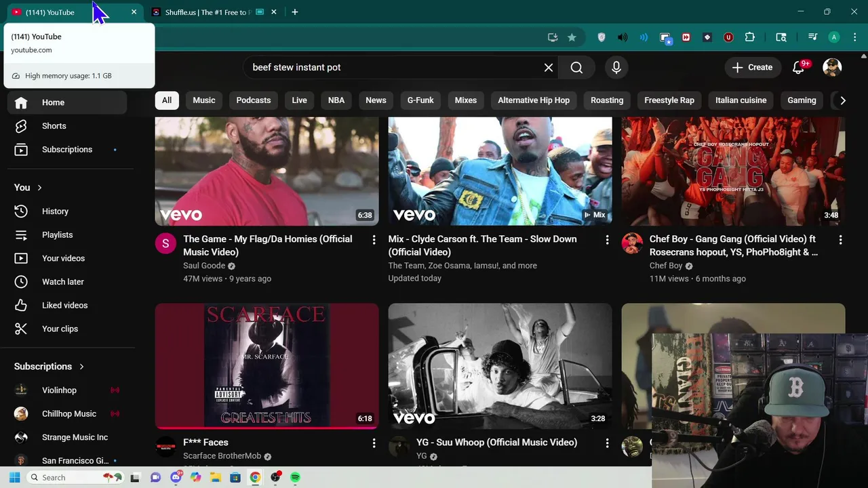This screenshot has height=488, width=868.
Task: Expand the Subscriptions section heading
Action: 50,367
